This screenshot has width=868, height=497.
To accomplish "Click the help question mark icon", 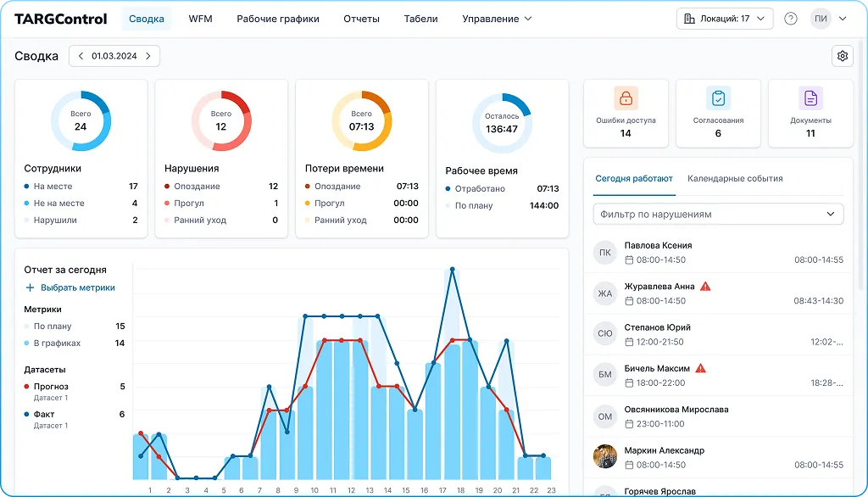I will click(791, 19).
